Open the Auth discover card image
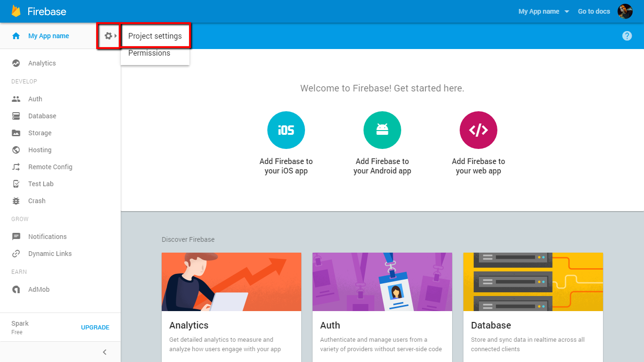 click(x=382, y=282)
